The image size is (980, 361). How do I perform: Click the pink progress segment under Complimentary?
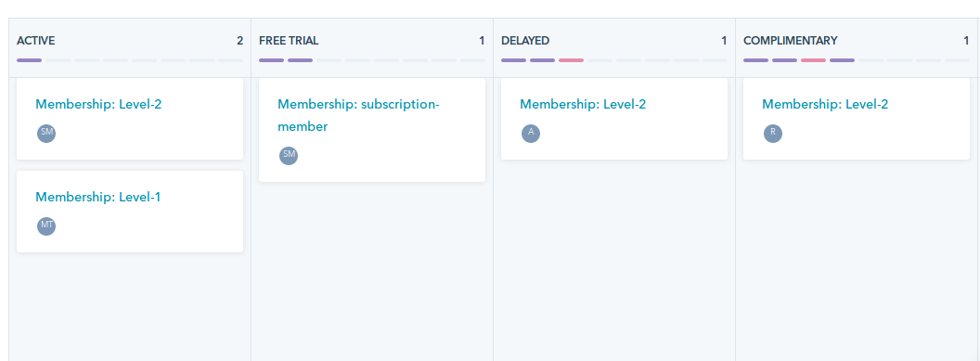813,60
